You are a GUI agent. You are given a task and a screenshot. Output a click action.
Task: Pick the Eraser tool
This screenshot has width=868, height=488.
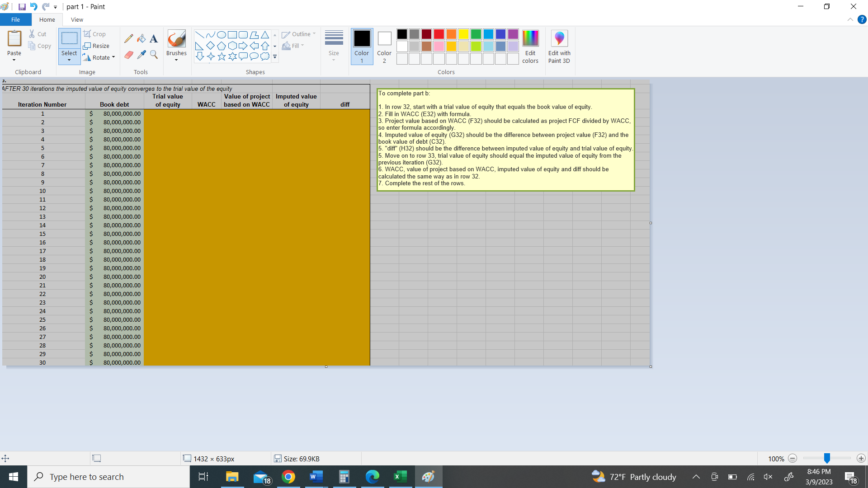point(128,55)
